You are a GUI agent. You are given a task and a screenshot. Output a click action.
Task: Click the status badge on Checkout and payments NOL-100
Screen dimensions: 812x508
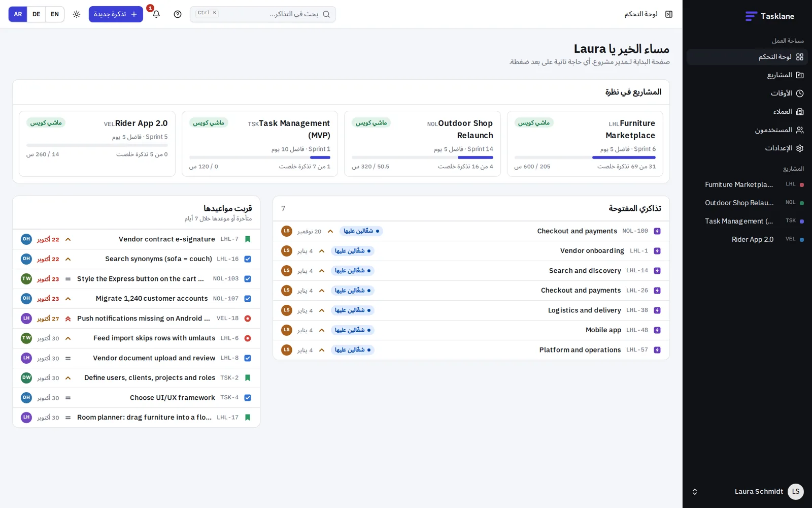tap(361, 231)
